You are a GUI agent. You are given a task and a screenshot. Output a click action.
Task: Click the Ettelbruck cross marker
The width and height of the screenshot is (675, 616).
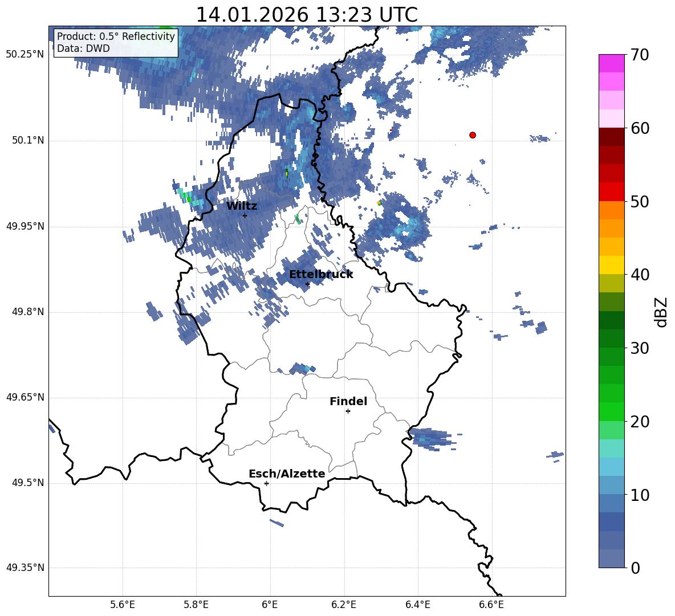(x=307, y=284)
